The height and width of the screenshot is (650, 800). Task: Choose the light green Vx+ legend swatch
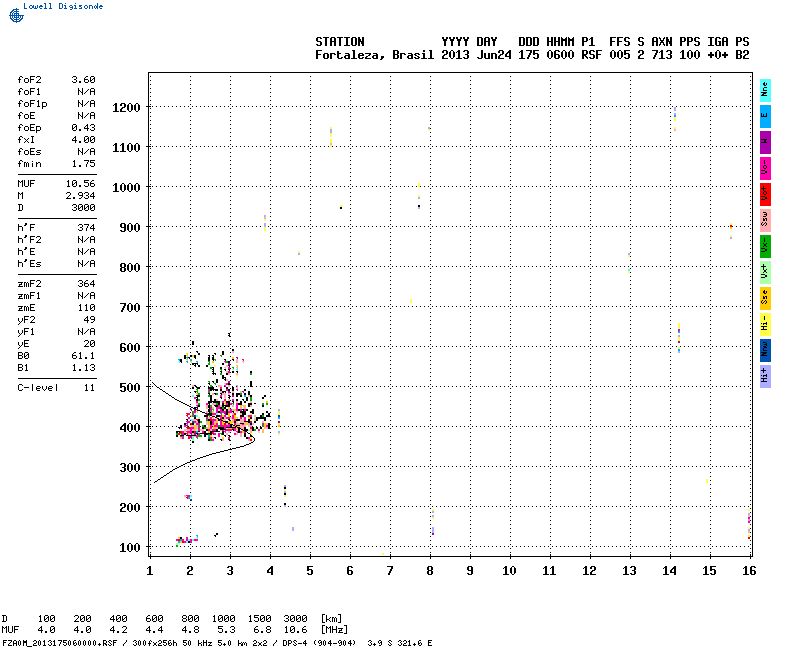tap(765, 272)
